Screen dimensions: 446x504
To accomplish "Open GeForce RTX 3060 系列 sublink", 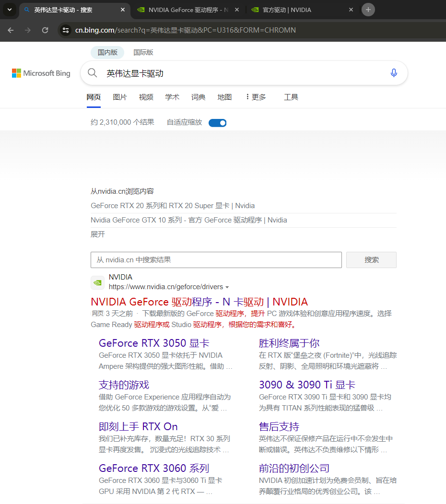I will 154,468.
